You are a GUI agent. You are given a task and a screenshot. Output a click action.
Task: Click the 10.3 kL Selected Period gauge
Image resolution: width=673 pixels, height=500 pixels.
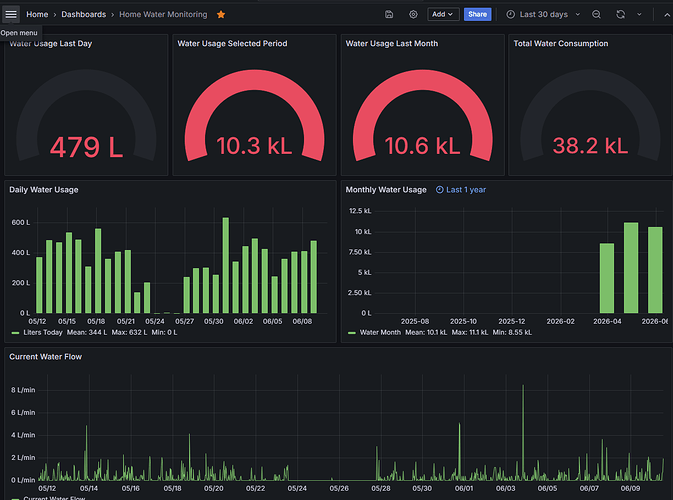click(x=254, y=116)
